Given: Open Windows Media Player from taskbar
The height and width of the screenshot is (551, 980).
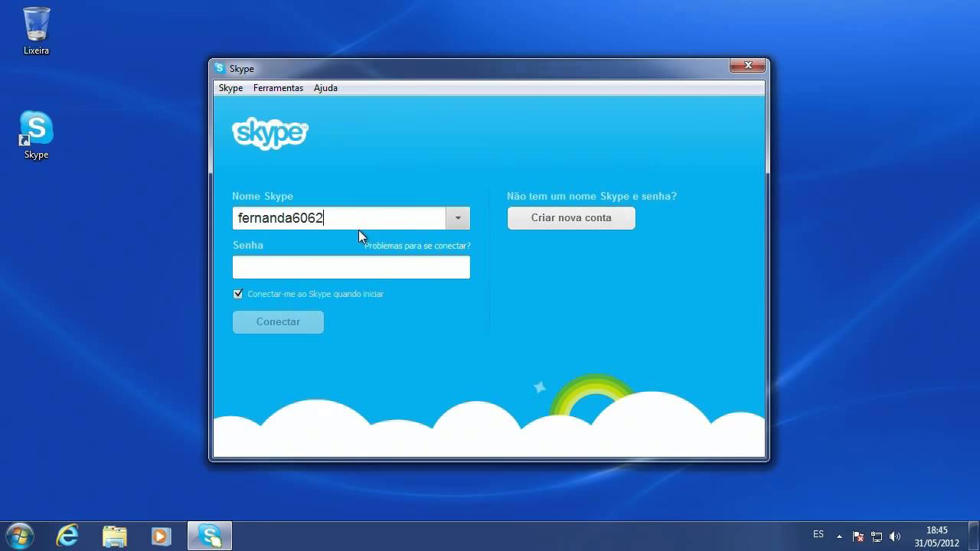Looking at the screenshot, I should click(x=161, y=536).
